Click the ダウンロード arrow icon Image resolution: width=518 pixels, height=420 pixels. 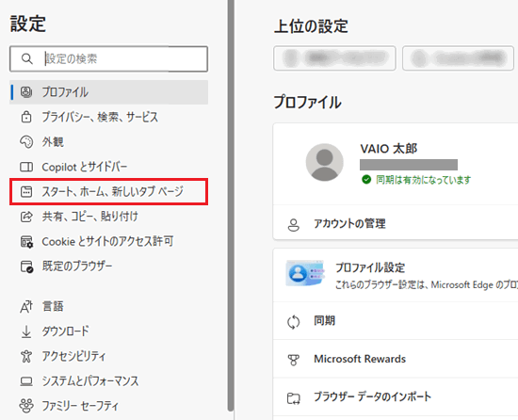point(26,331)
